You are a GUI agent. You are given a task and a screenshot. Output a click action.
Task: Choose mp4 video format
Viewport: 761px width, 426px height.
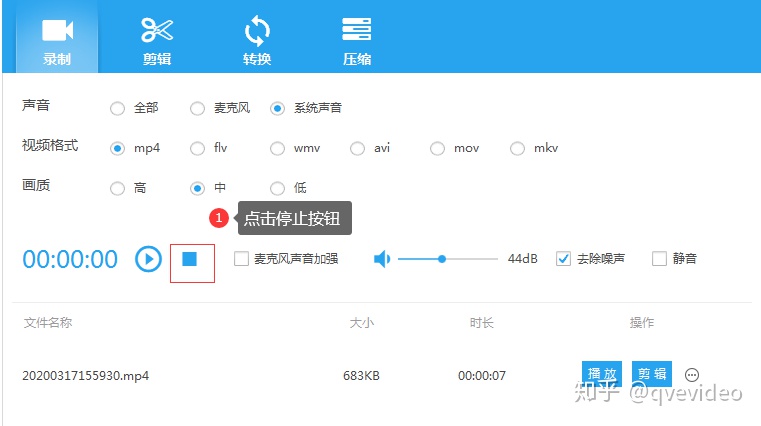(x=117, y=148)
